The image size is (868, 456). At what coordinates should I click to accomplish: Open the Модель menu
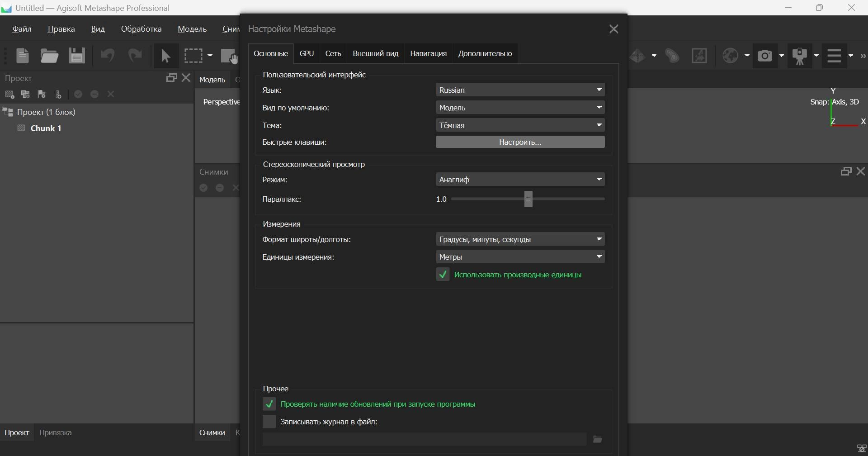click(x=192, y=29)
